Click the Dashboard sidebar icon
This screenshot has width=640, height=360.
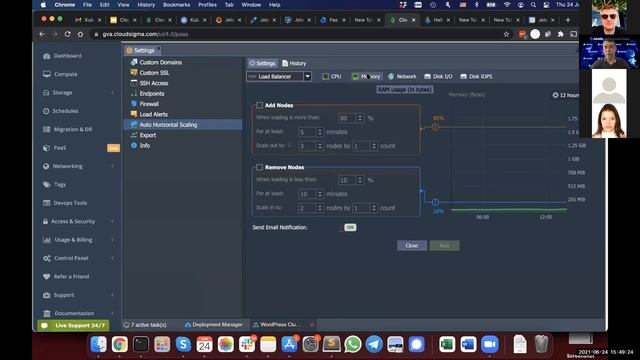47,56
